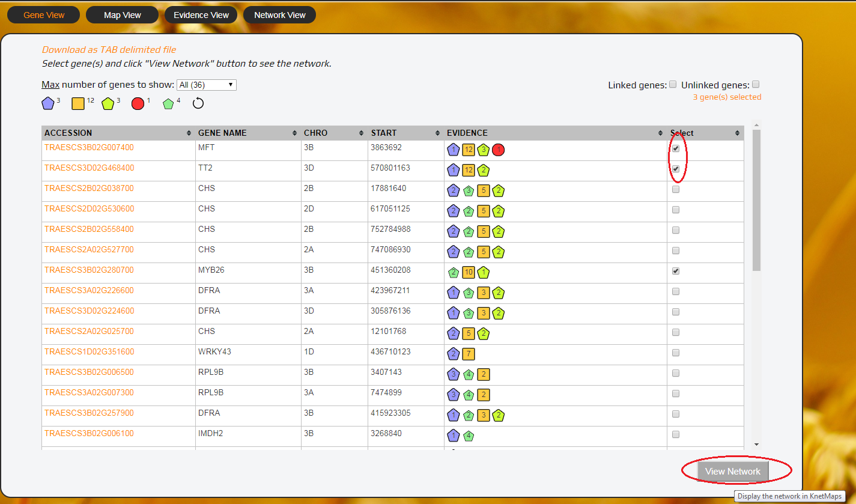This screenshot has width=856, height=504.
Task: Sort the GENE NAME column
Action: click(x=294, y=133)
